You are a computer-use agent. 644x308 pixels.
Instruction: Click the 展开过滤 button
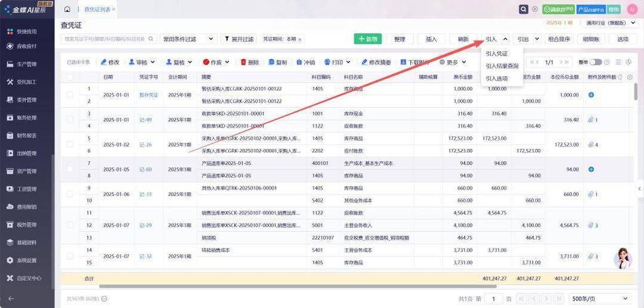[x=239, y=39]
